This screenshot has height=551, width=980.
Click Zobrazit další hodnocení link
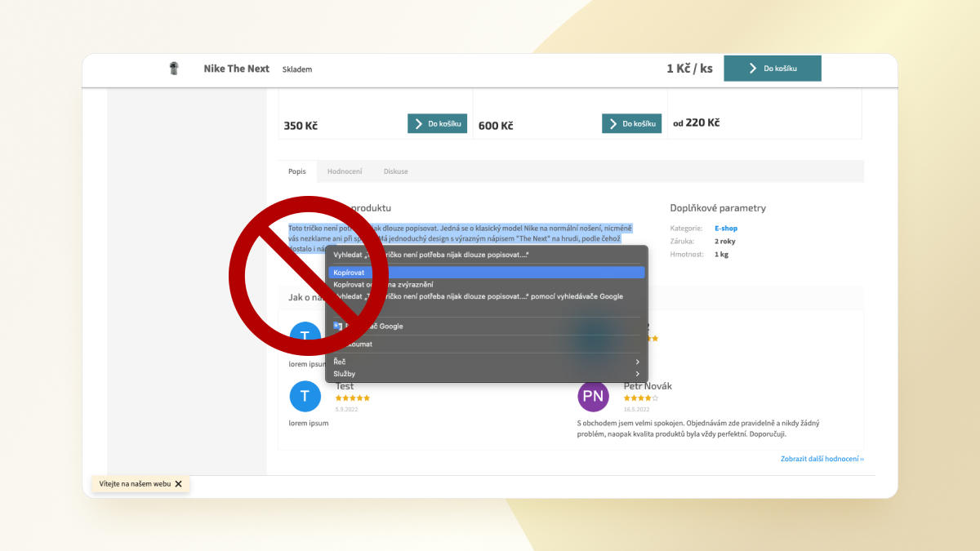coord(822,459)
